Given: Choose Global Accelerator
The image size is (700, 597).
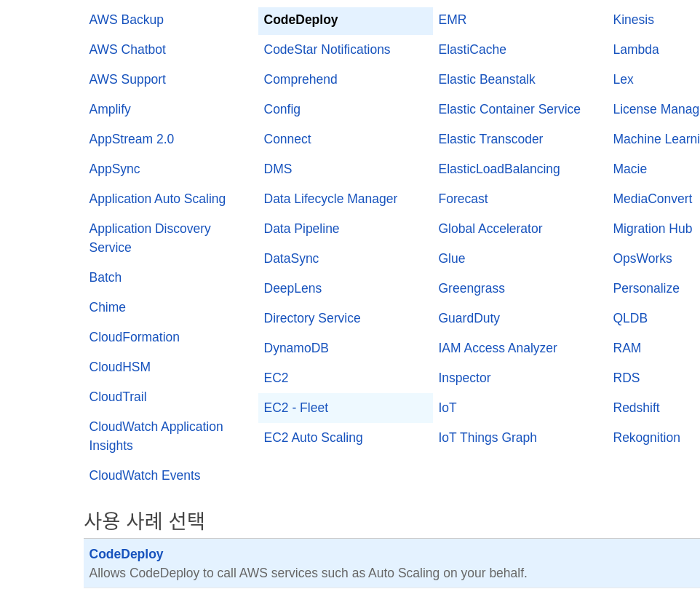Looking at the screenshot, I should click(490, 229).
